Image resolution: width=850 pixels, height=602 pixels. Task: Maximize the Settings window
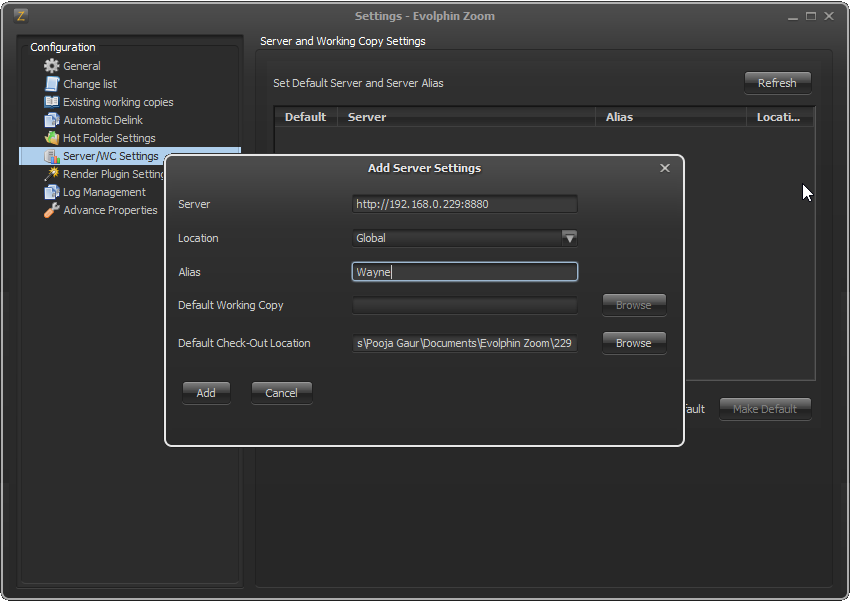pyautogui.click(x=811, y=16)
